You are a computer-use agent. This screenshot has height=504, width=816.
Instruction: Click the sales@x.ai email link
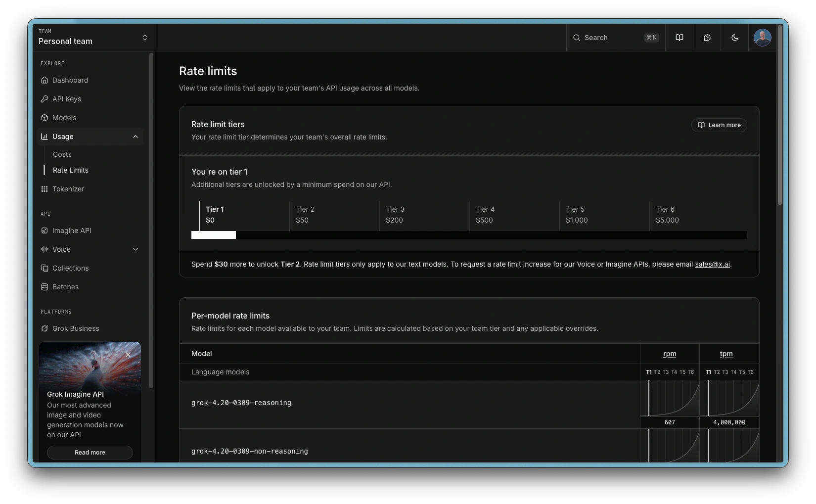point(712,264)
